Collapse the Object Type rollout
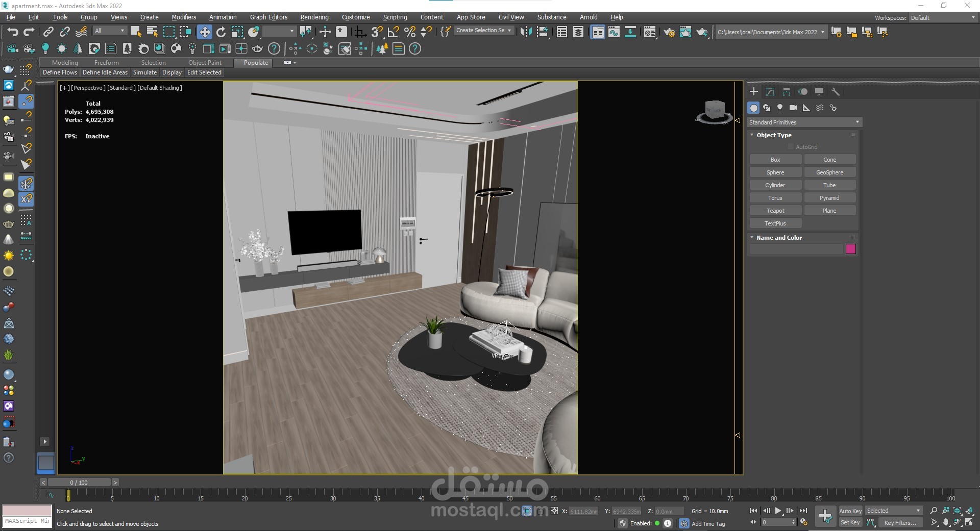Viewport: 980px width, 531px height. pyautogui.click(x=774, y=135)
